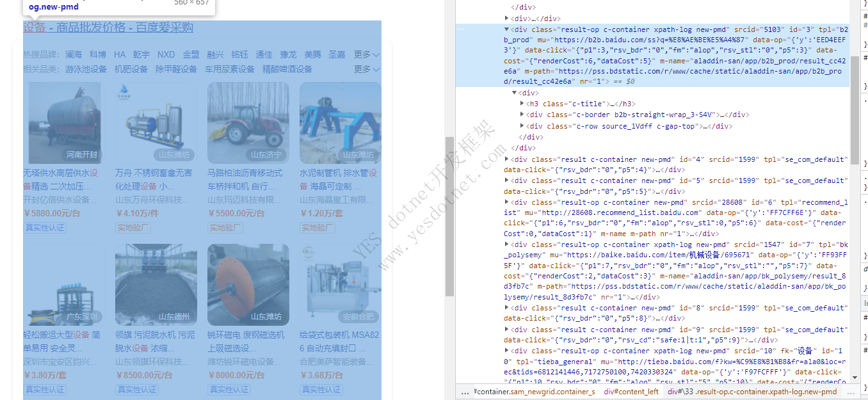
Task: Choose the 乾宇 brand link
Action: (x=141, y=55)
